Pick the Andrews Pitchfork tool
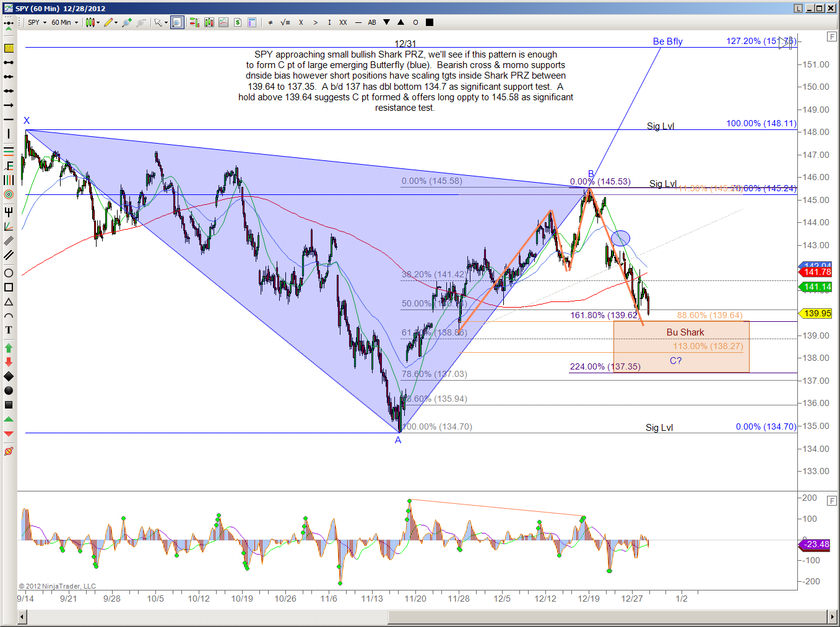Screen dimensions: 840x627 pyautogui.click(x=9, y=212)
